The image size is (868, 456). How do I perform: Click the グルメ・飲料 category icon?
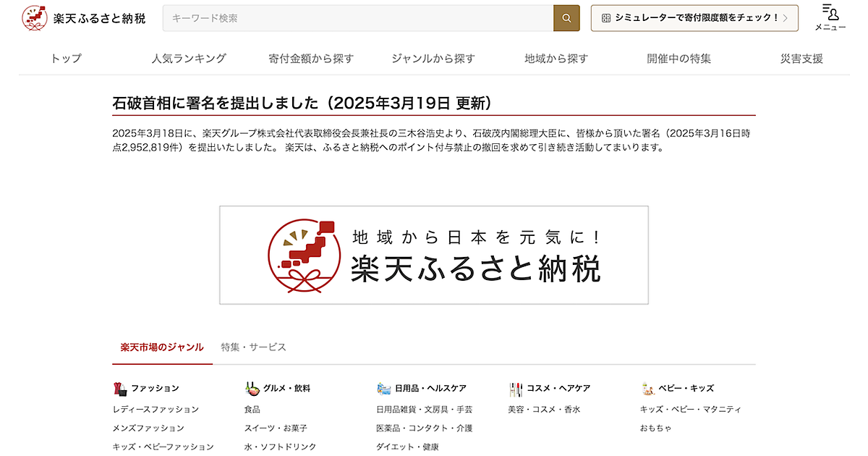tap(252, 389)
